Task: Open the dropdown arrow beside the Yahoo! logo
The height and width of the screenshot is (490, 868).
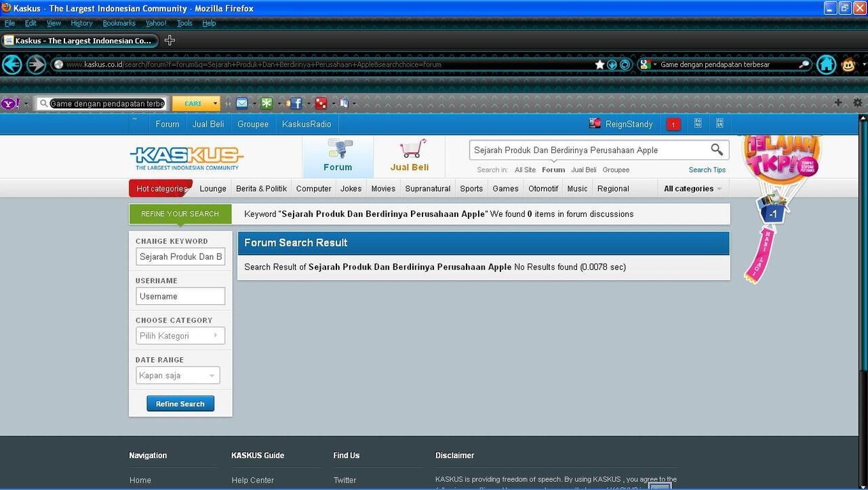Action: 26,104
